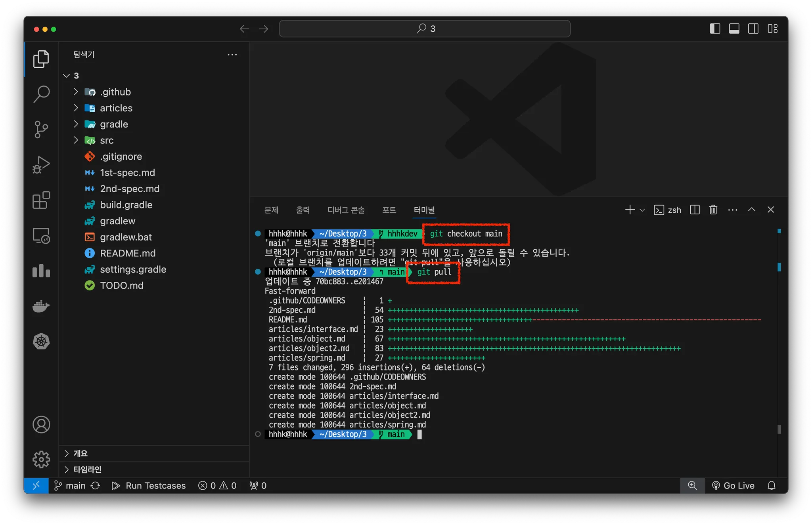812x525 pixels.
Task: Switch to the 디버그 콘솔 tab
Action: point(346,210)
